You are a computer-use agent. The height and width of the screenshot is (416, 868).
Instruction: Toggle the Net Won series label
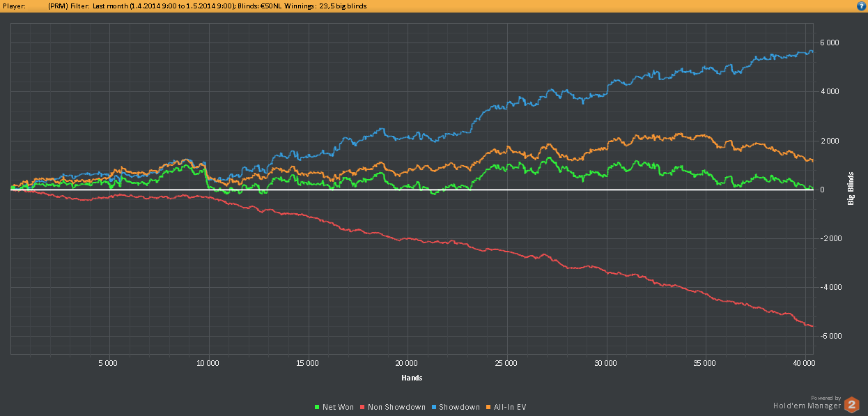(x=338, y=407)
